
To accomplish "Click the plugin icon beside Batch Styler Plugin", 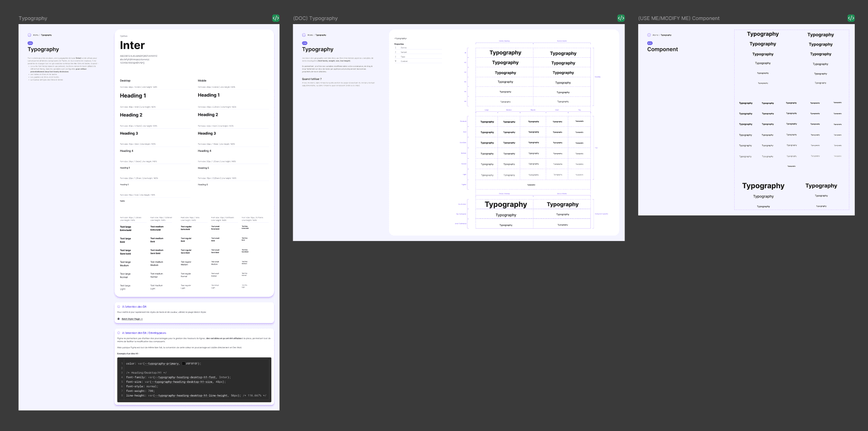I will pyautogui.click(x=119, y=319).
